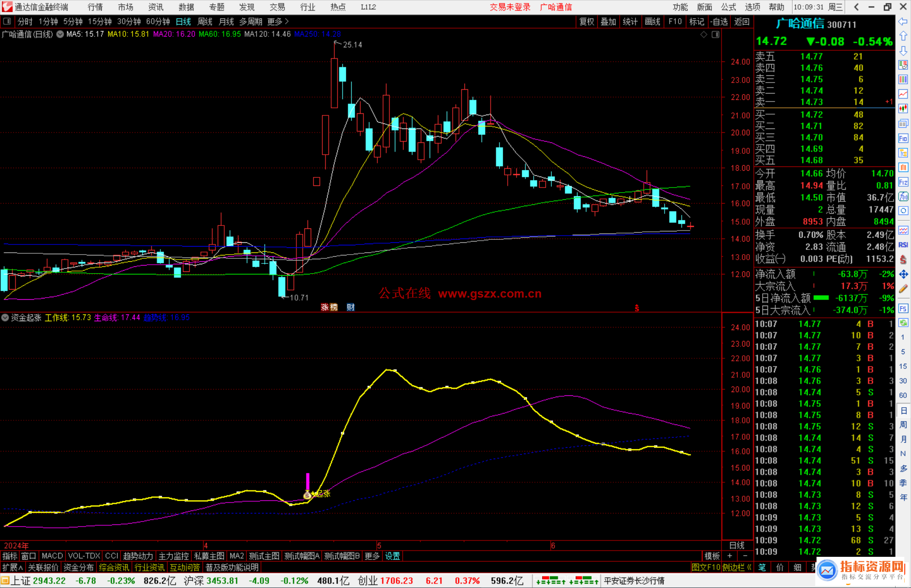Screen dimensions: 911x588
Task: Open the red line chart icon in sidebar
Action: click(x=903, y=94)
